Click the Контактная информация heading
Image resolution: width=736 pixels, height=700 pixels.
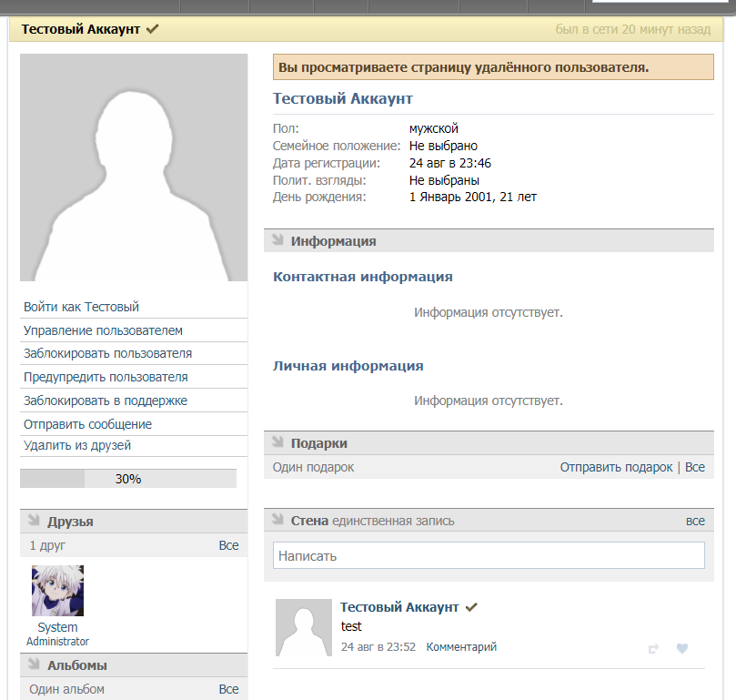pos(363,277)
